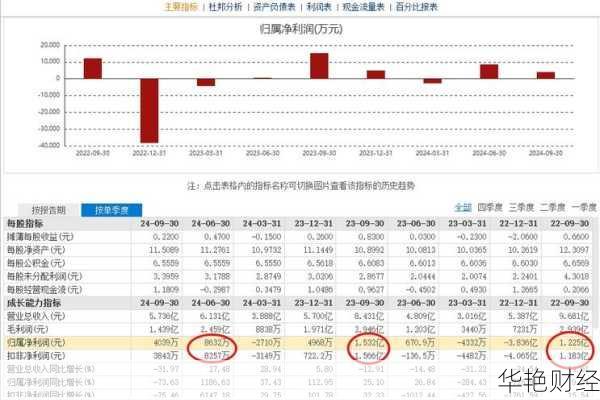600x400 pixels.
Task: Click the 每股公积金(元) indicator name
Action: pos(36,263)
